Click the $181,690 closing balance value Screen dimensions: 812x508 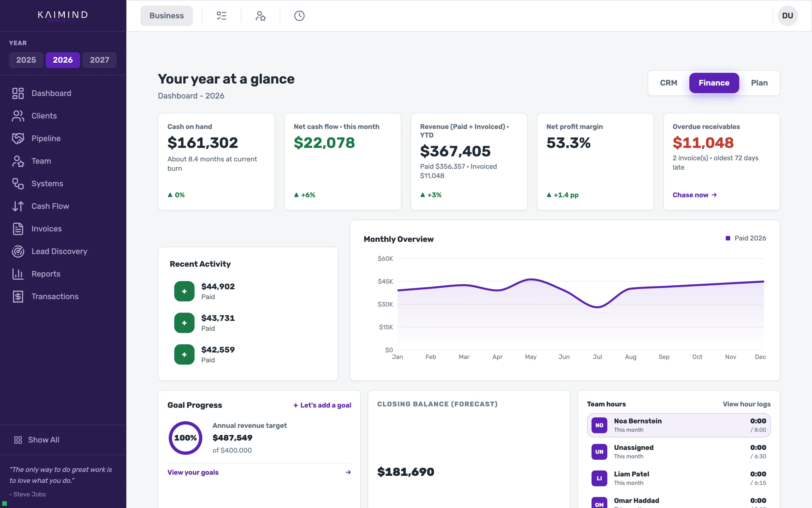pyautogui.click(x=406, y=472)
